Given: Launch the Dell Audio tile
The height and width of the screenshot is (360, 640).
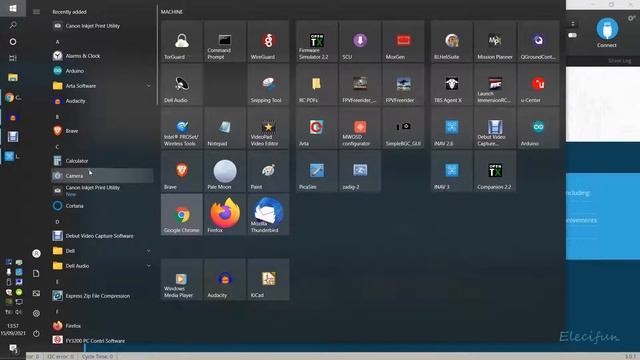Looking at the screenshot, I should pyautogui.click(x=182, y=85).
